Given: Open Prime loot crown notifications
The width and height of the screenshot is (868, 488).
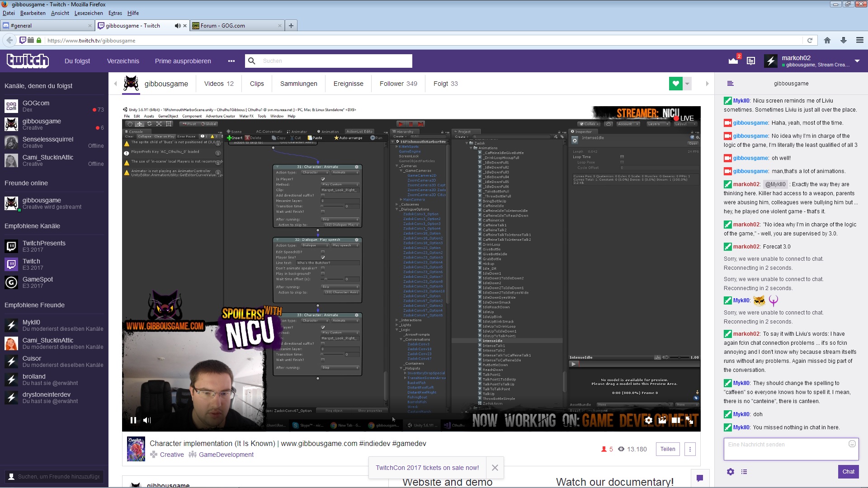Looking at the screenshot, I should [733, 61].
